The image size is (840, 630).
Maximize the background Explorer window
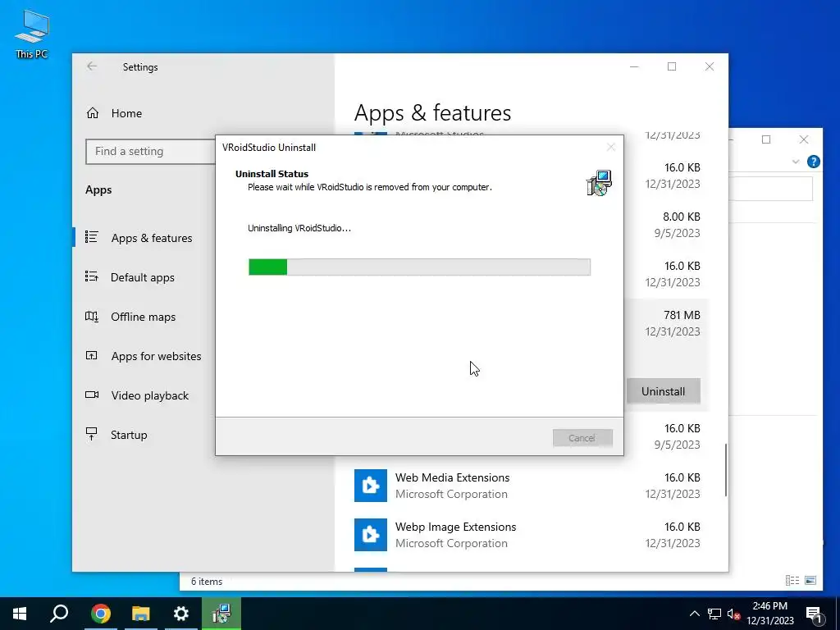[766, 139]
